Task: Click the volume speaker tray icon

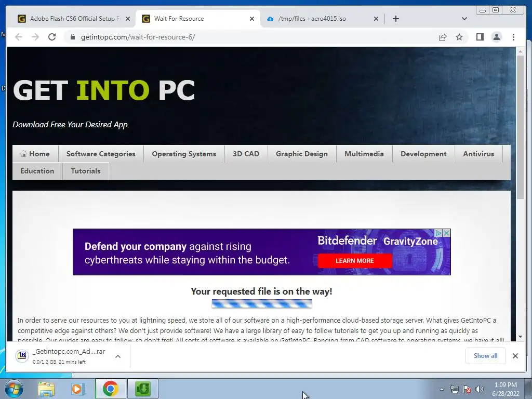Action: click(x=479, y=389)
